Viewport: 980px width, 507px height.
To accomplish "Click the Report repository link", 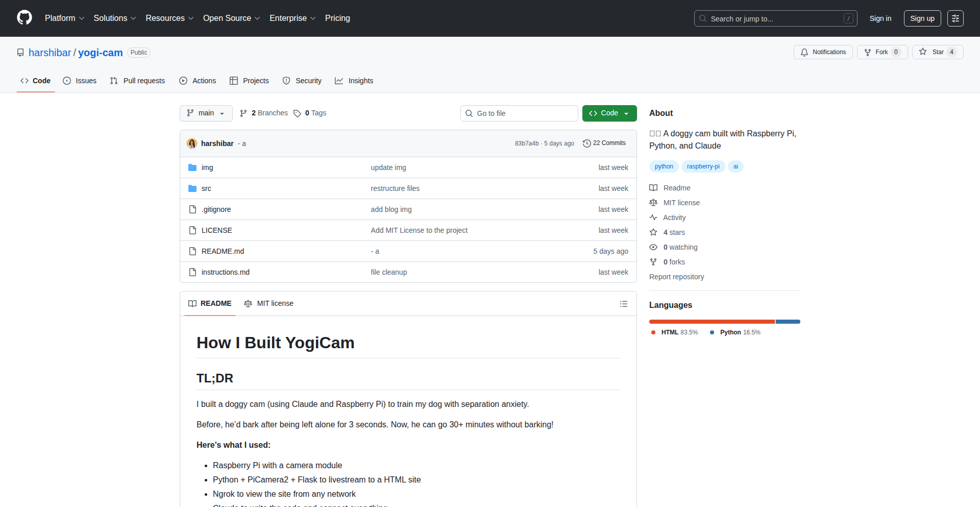I will click(x=676, y=277).
